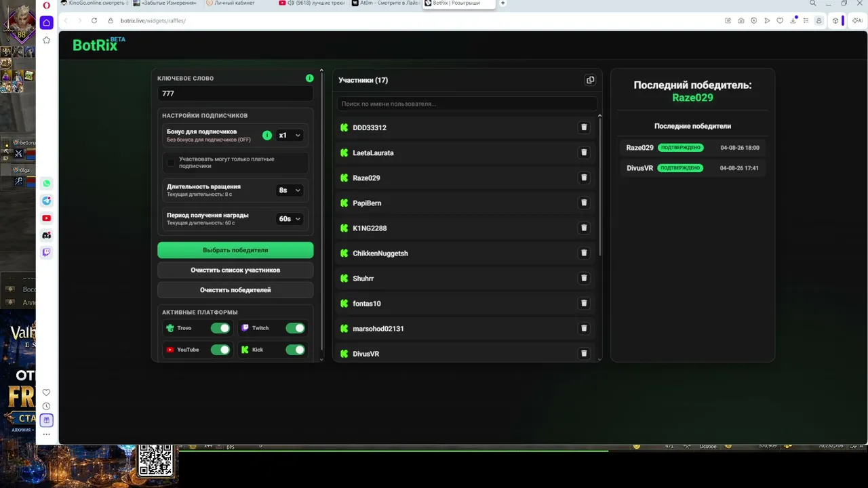
Task: Reload the page
Action: [94, 20]
